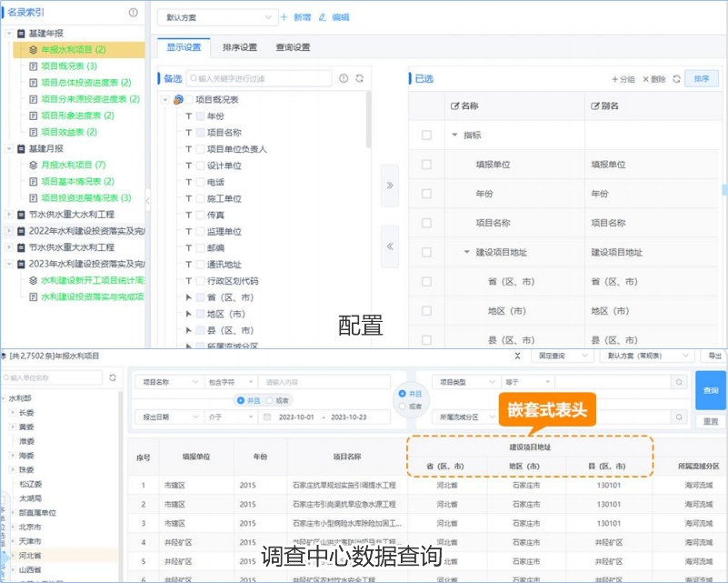Check the 年份 checkbox in 备选 list
This screenshot has width=728, height=583.
201,116
